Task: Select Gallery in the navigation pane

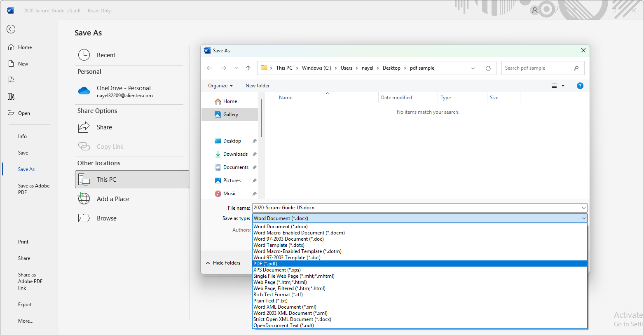Action: [230, 115]
